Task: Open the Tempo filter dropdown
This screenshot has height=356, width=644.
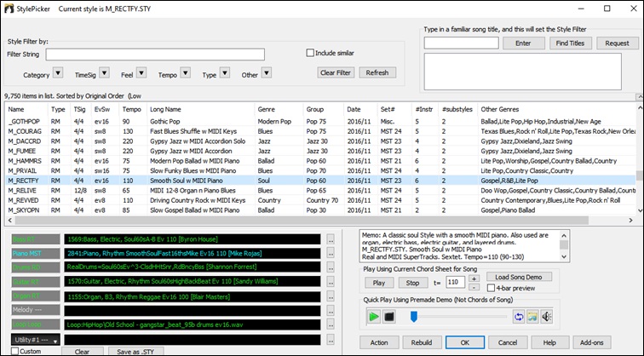Action: (x=185, y=73)
